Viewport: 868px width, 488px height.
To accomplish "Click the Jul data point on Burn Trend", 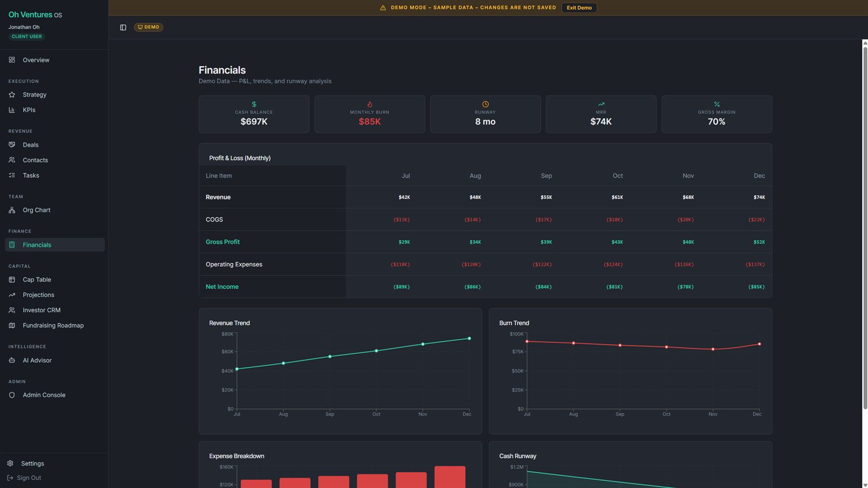I will 527,341.
